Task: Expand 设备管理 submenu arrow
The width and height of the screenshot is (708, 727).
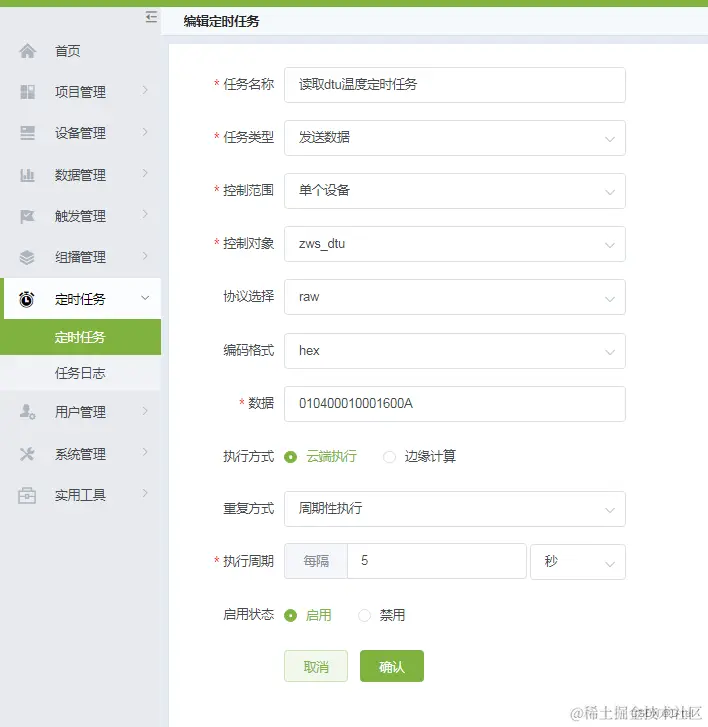Action: (145, 132)
